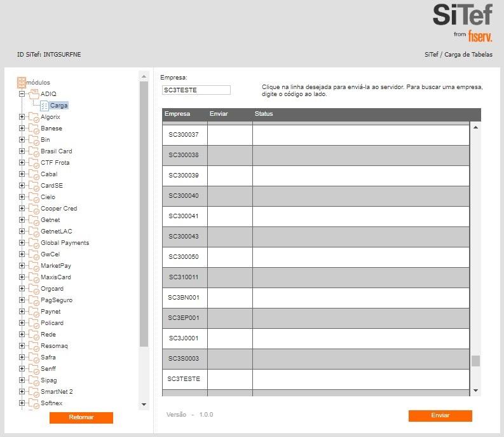Click the module tree's scroll down arrow
The image size is (504, 437).
[144, 405]
